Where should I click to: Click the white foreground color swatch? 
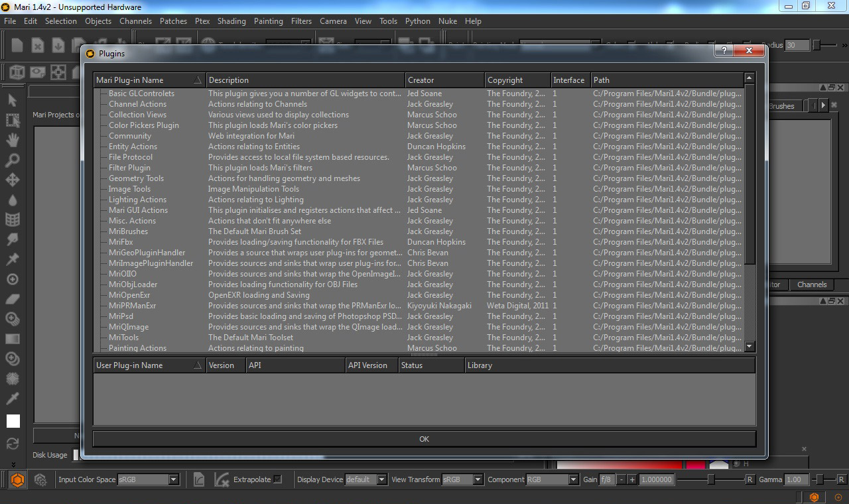pos(13,421)
